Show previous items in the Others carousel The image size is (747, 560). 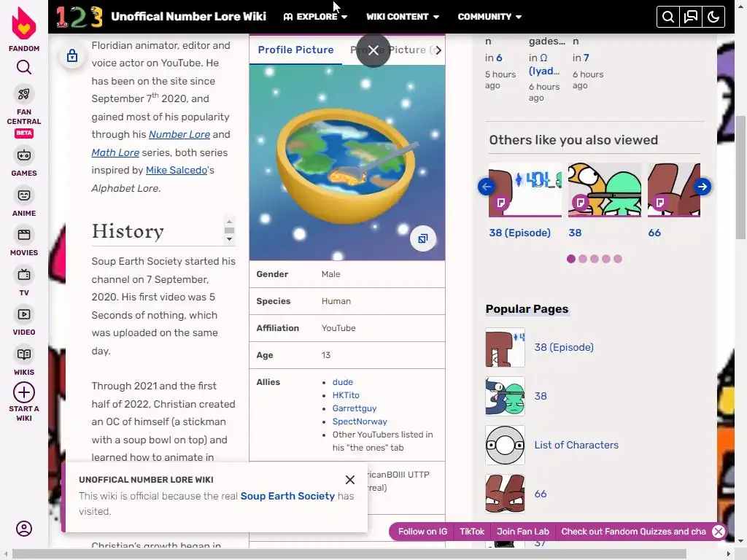[487, 187]
